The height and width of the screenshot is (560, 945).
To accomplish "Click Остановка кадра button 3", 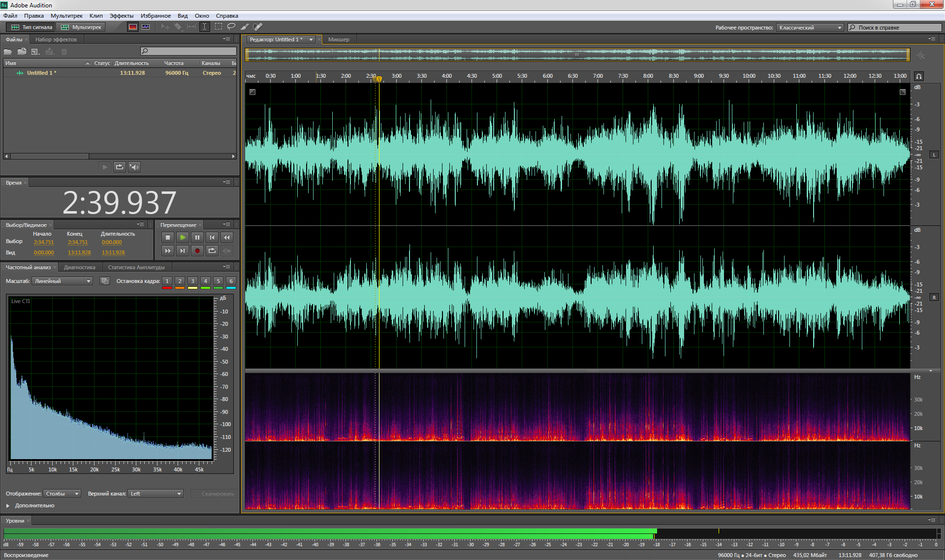I will 192,281.
